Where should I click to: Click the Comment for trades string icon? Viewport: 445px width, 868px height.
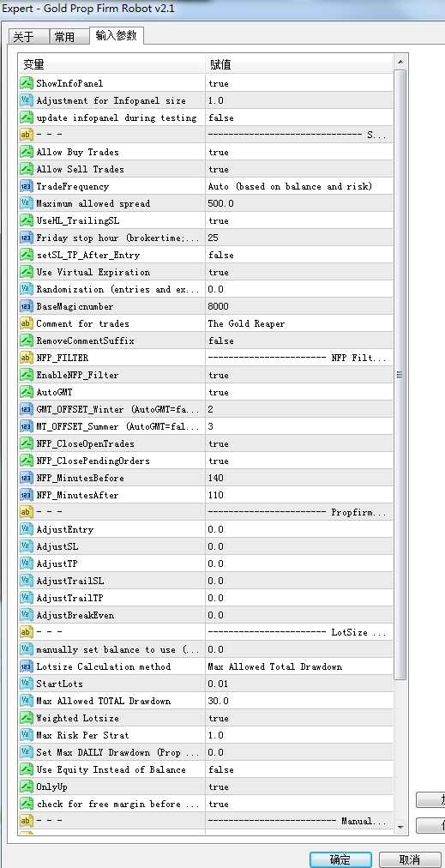[27, 324]
